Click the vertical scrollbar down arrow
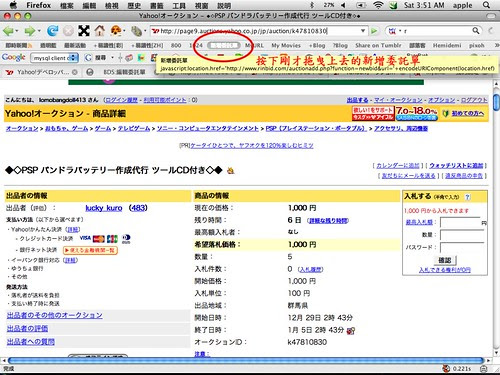This screenshot has width=500, height=375. [x=497, y=352]
